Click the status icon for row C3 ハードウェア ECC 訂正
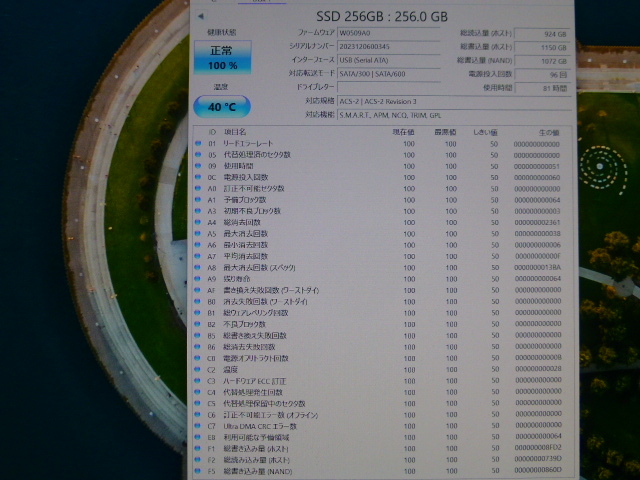The width and height of the screenshot is (640, 480). point(198,381)
